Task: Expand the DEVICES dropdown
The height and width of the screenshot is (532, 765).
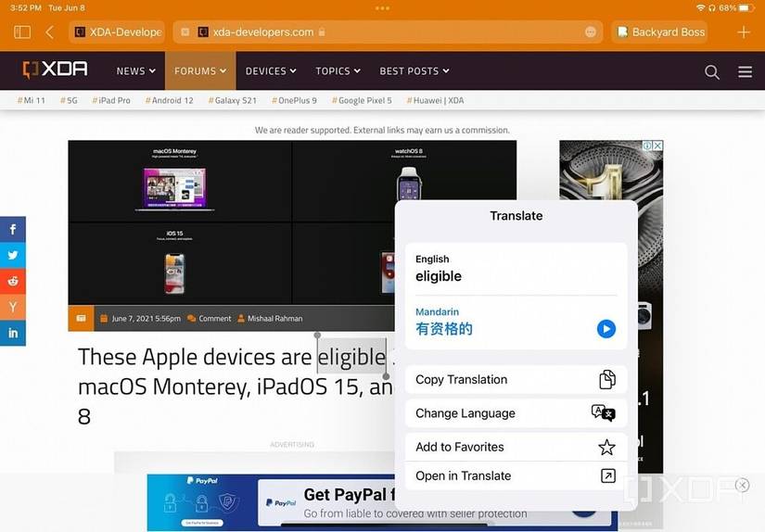Action: 271,71
